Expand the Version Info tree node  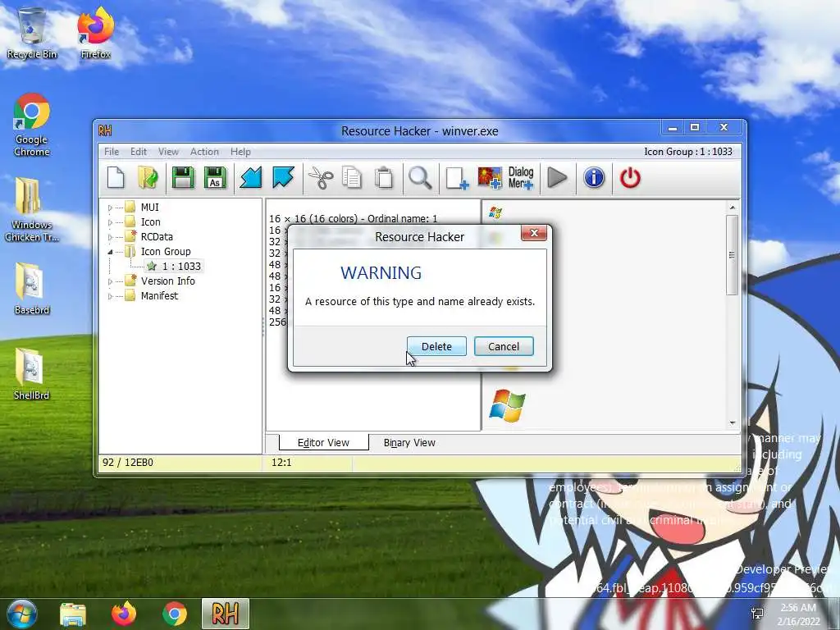110,281
